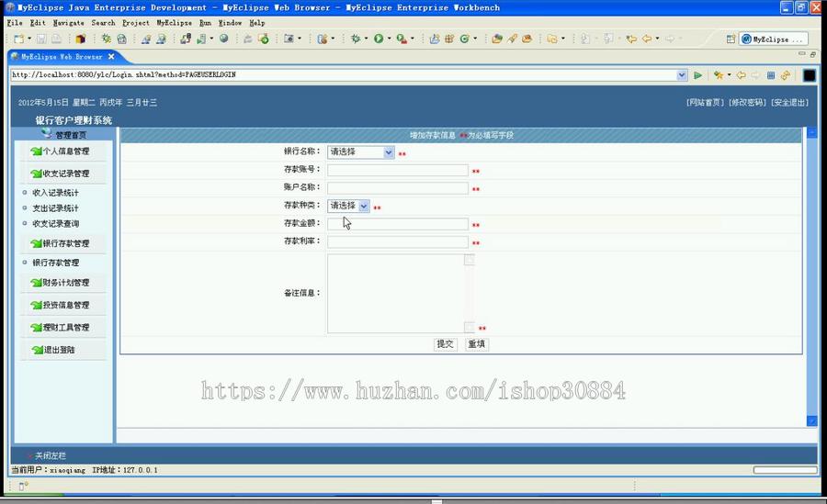
Task: Click the 存款利率 input field
Action: coord(398,242)
